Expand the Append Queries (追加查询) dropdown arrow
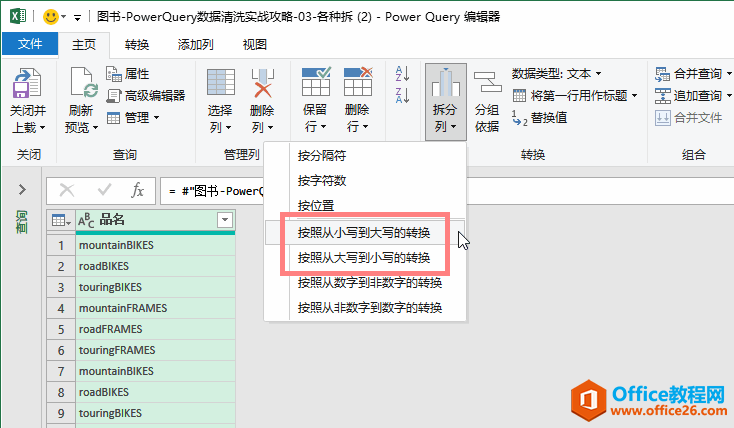Screen dimensions: 734x428 729,96
